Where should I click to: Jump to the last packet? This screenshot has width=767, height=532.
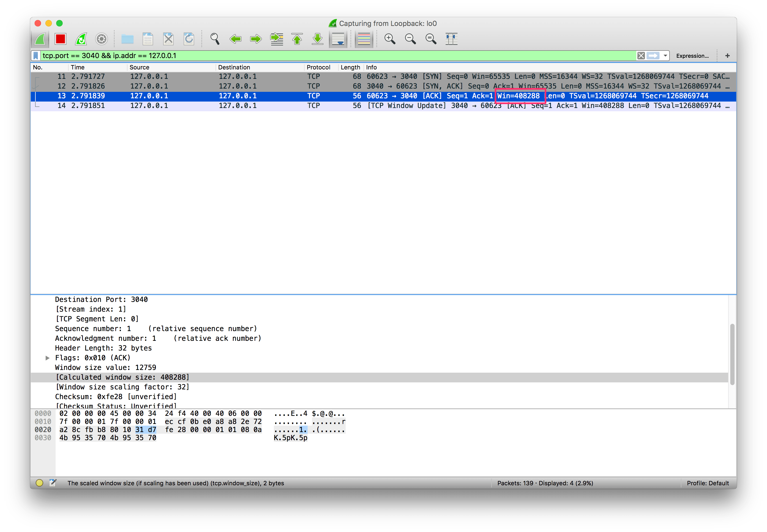318,39
